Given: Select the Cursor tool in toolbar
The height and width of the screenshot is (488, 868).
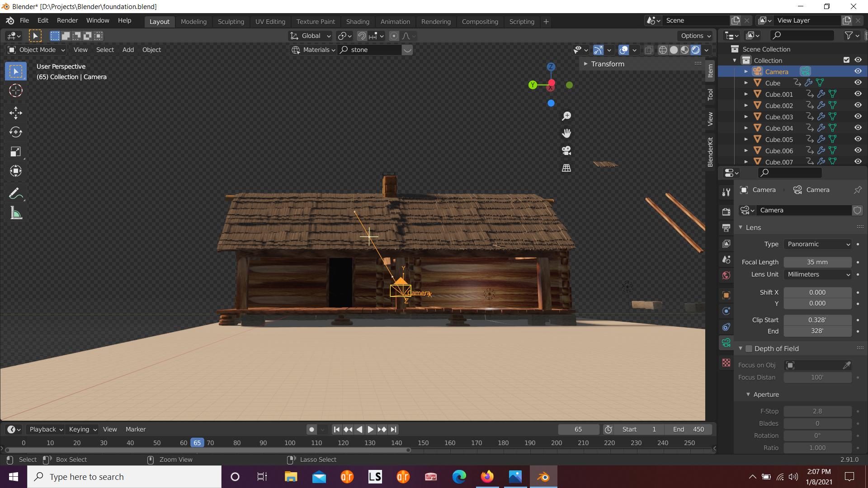Looking at the screenshot, I should pos(16,91).
